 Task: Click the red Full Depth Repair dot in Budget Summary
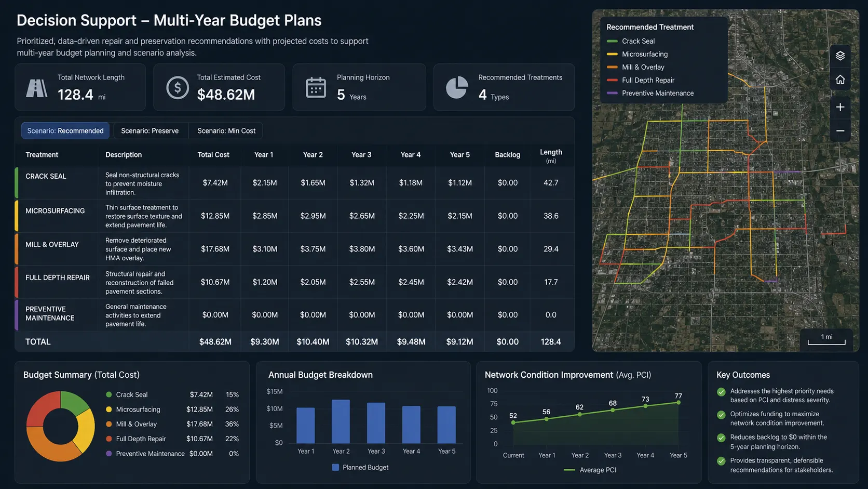click(x=109, y=439)
